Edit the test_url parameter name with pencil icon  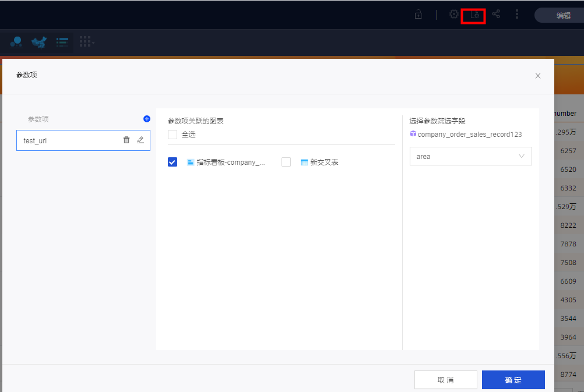(140, 140)
